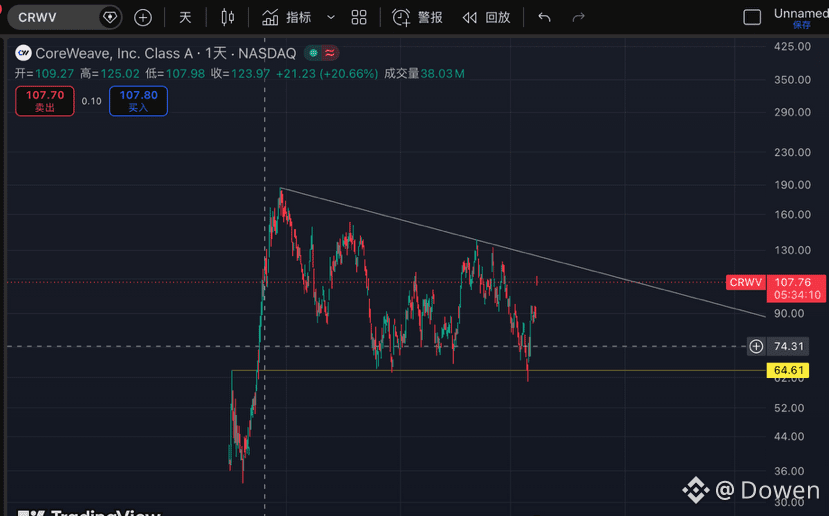
Task: Click the 190.00 price axis label
Action: (x=792, y=185)
